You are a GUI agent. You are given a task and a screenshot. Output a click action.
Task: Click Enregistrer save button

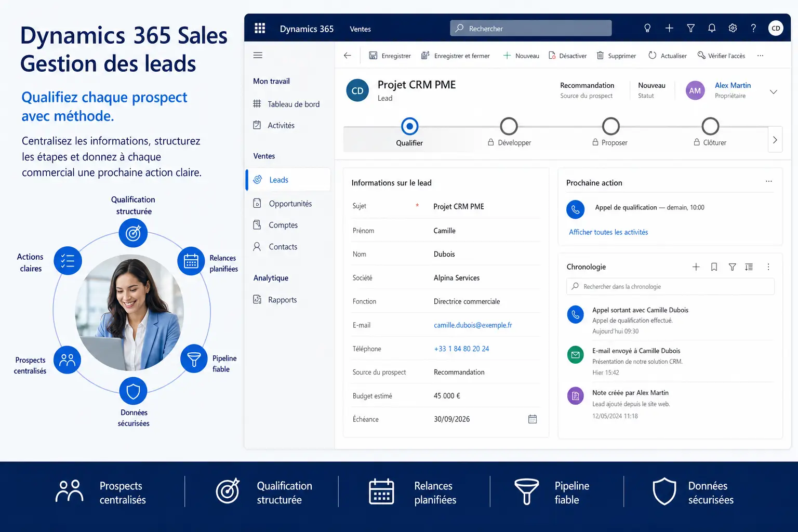pyautogui.click(x=390, y=56)
